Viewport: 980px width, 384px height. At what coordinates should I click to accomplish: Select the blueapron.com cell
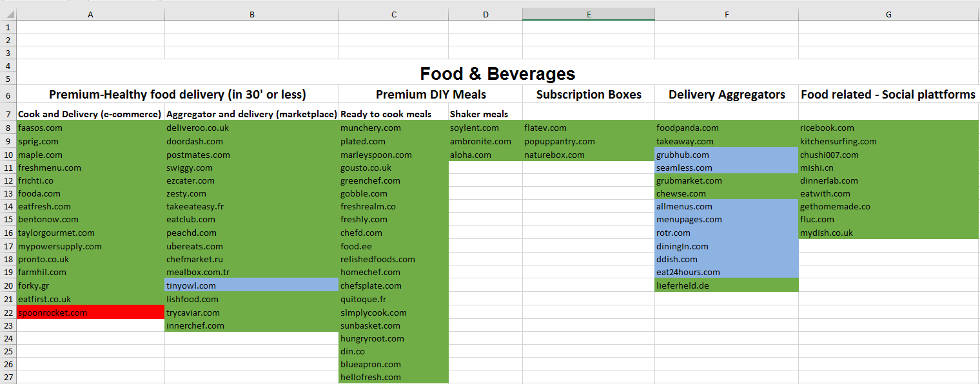[x=393, y=364]
